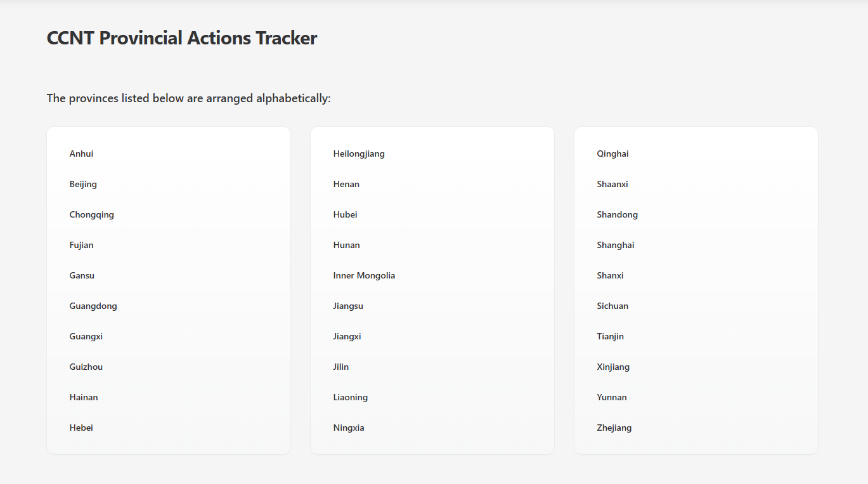Click the Shandong province name
868x484 pixels.
click(x=618, y=214)
